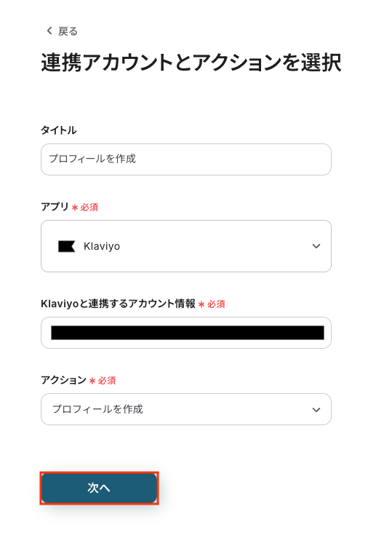The width and height of the screenshot is (392, 541).
Task: Expand the アクション dropdown chevron
Action: click(316, 409)
